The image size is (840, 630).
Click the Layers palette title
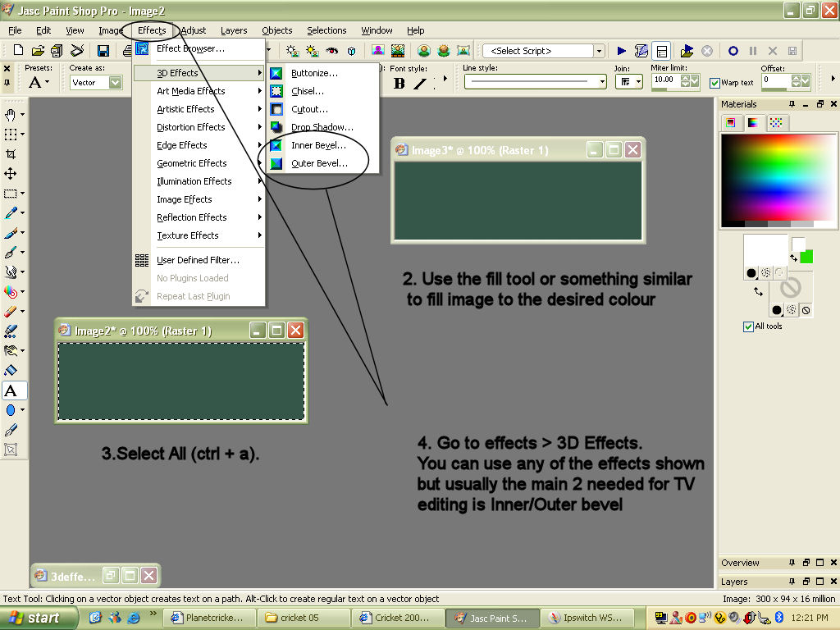734,582
